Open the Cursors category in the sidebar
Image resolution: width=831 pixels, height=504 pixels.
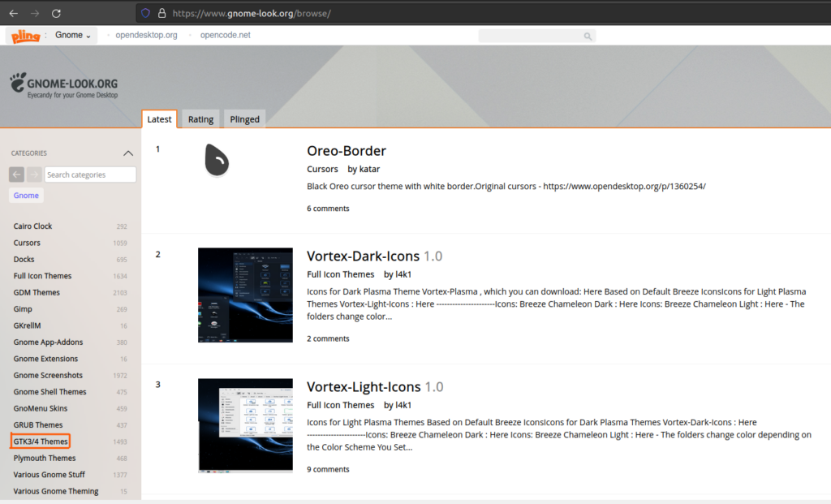(x=28, y=242)
